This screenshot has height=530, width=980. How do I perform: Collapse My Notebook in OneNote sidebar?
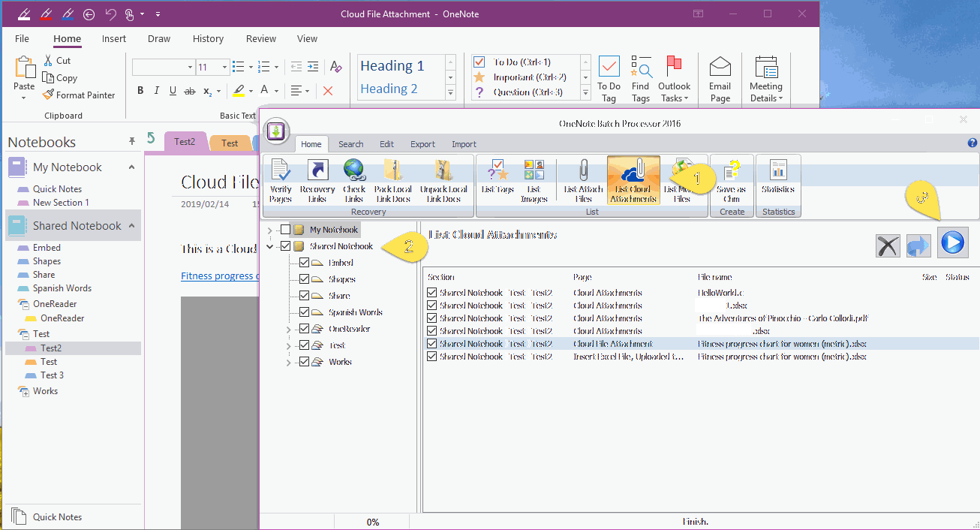click(132, 167)
